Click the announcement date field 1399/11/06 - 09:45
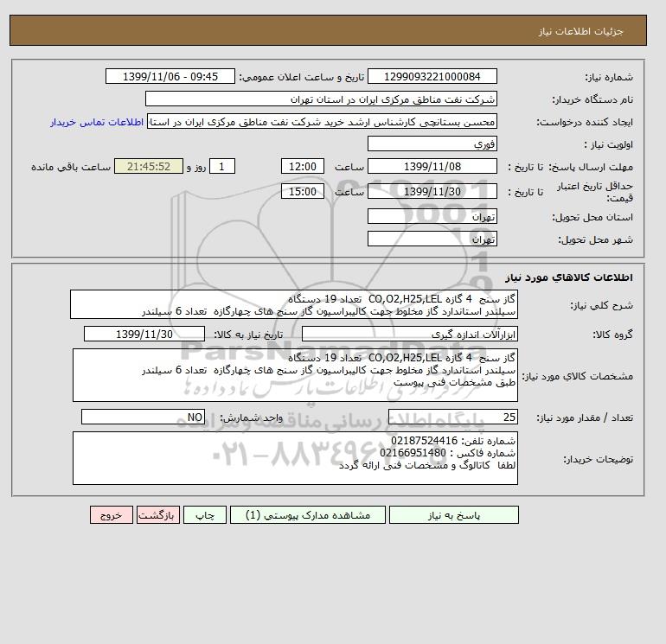 [x=170, y=76]
